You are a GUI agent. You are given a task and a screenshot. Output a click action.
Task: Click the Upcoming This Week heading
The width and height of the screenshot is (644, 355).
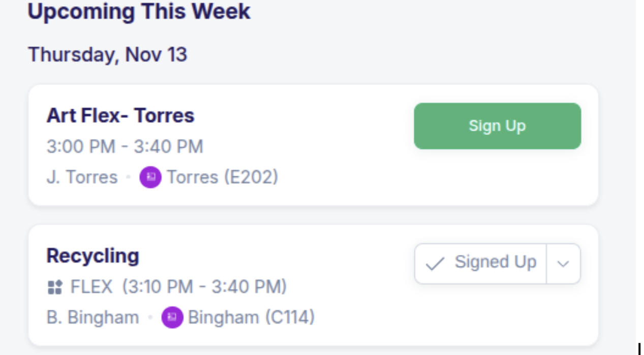139,11
